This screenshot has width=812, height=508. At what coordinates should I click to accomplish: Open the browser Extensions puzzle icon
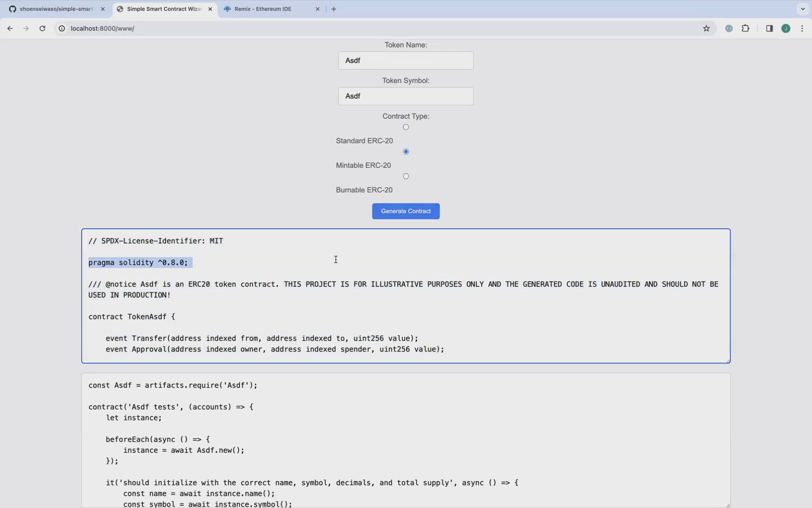746,28
